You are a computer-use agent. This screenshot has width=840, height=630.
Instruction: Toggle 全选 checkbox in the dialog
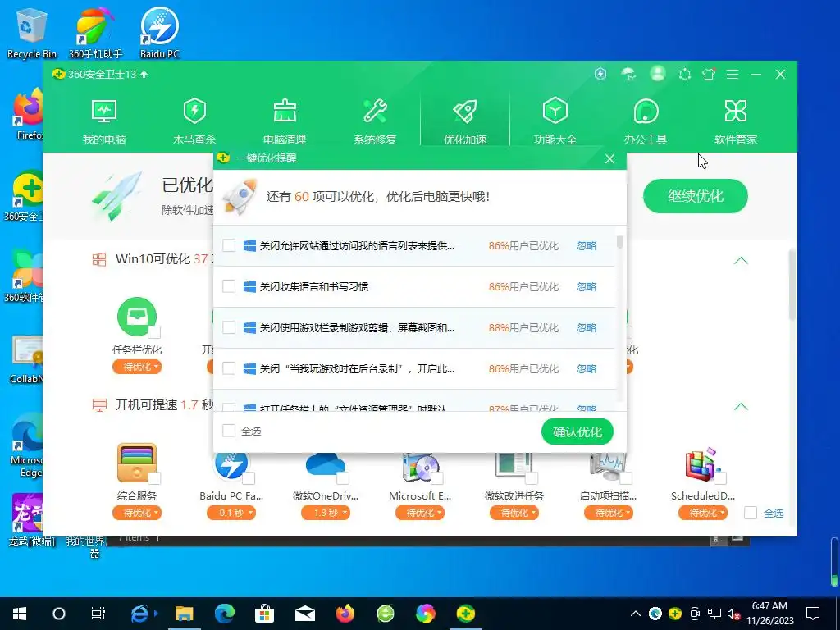click(x=229, y=431)
